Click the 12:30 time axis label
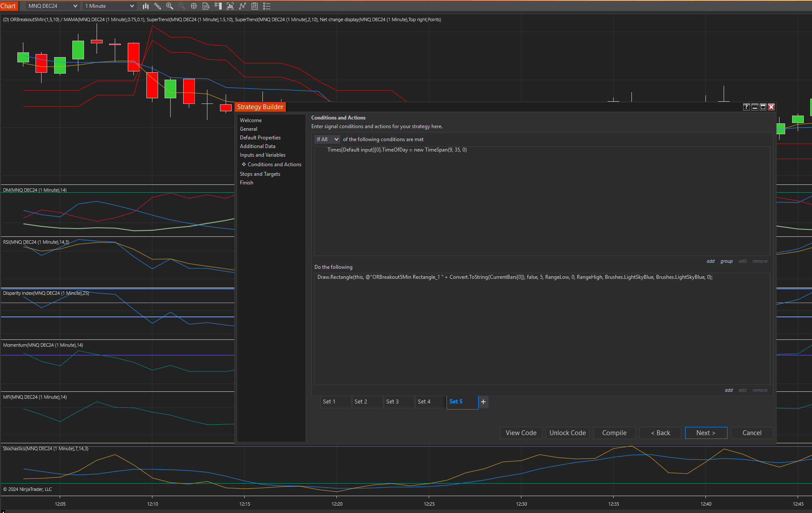The height and width of the screenshot is (513, 812). [521, 504]
